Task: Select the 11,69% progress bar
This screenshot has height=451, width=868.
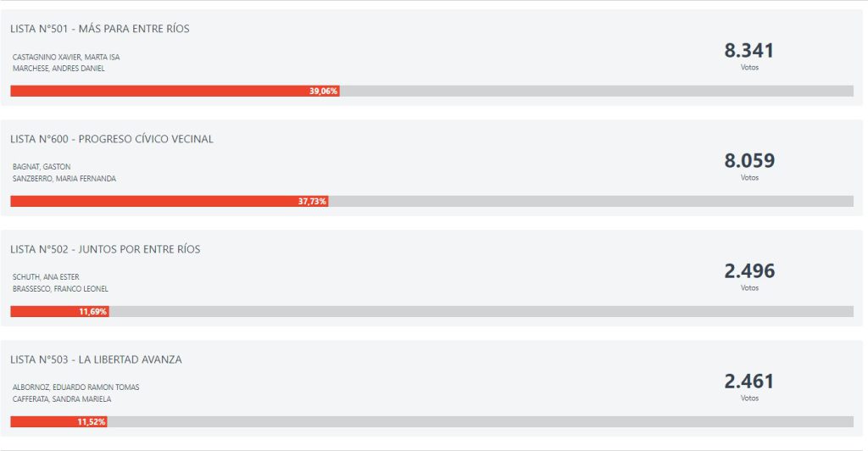Action: click(60, 312)
